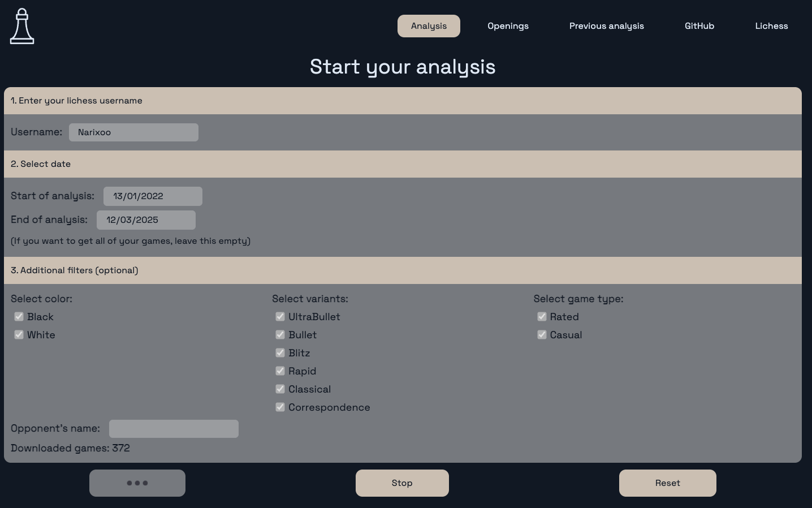812x508 pixels.
Task: Uncheck the White color checkbox
Action: (x=19, y=335)
